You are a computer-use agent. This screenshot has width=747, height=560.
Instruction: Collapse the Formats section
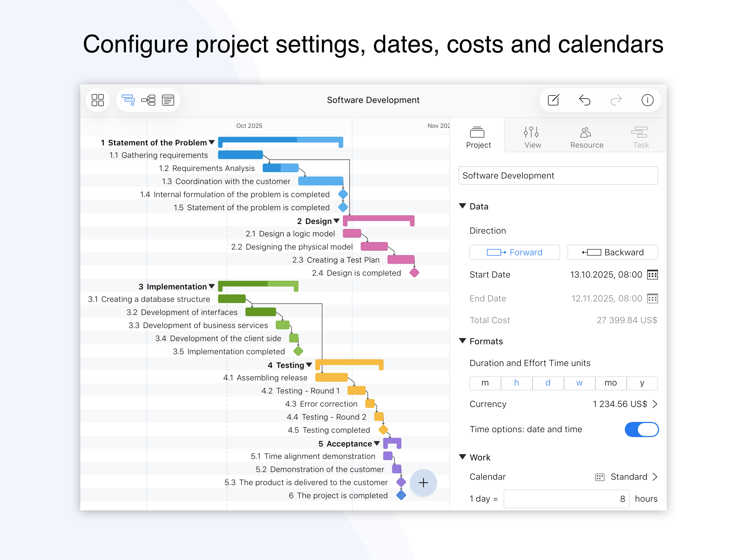point(463,341)
